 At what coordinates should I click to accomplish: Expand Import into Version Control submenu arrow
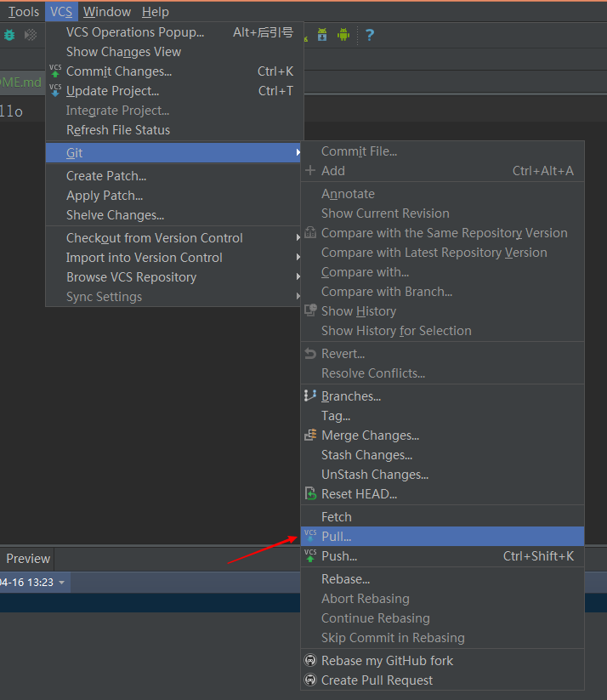[298, 258]
